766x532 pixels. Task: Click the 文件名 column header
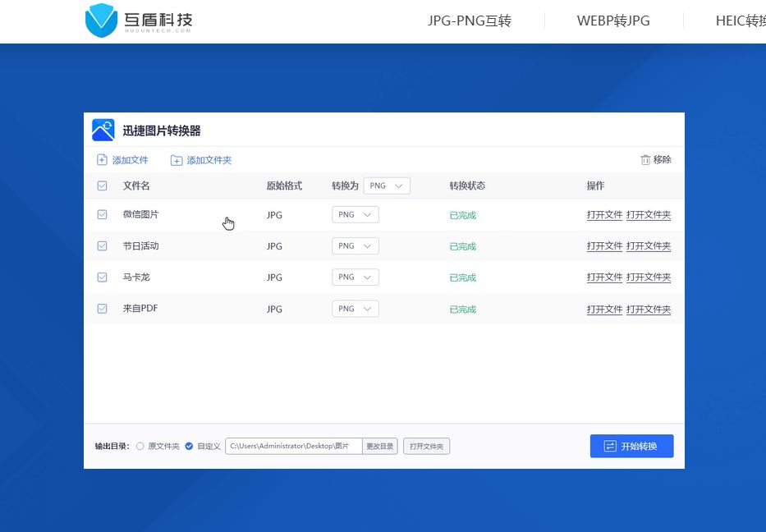pos(136,186)
